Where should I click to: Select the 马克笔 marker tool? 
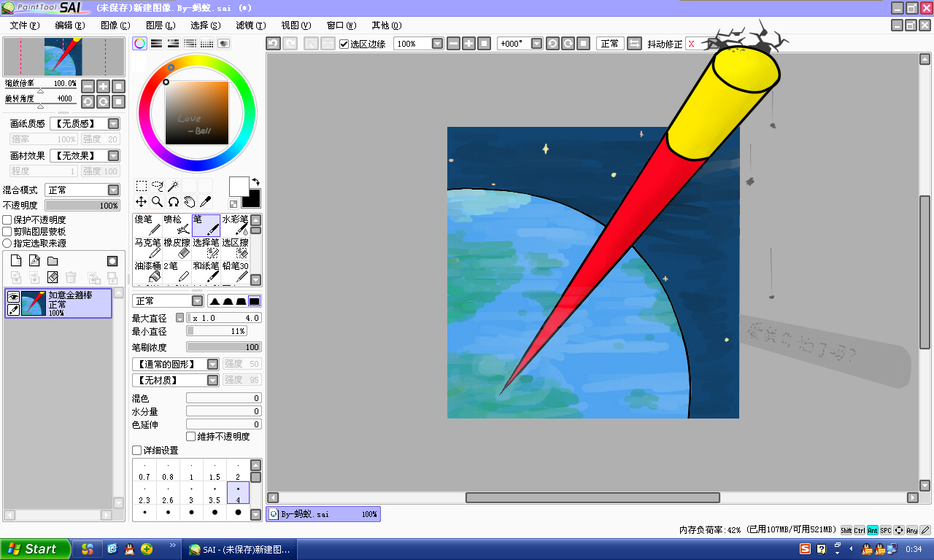[x=147, y=249]
